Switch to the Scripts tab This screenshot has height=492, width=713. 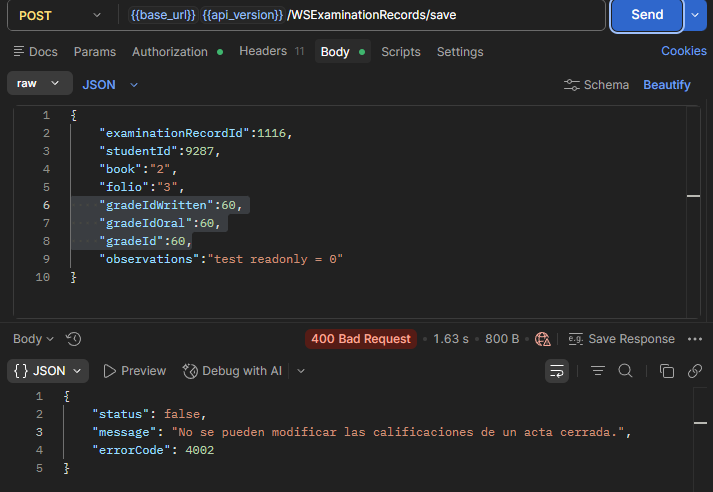point(401,52)
